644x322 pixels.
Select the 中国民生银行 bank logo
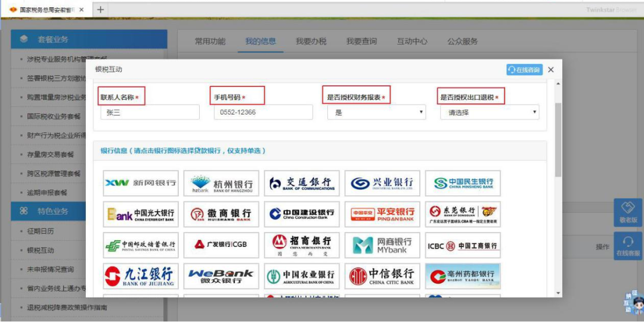[463, 183]
